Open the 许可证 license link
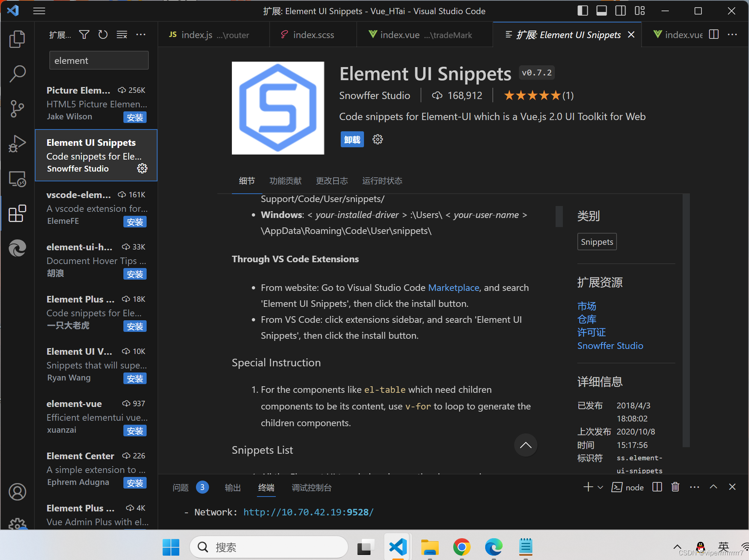This screenshot has width=749, height=560. [592, 332]
